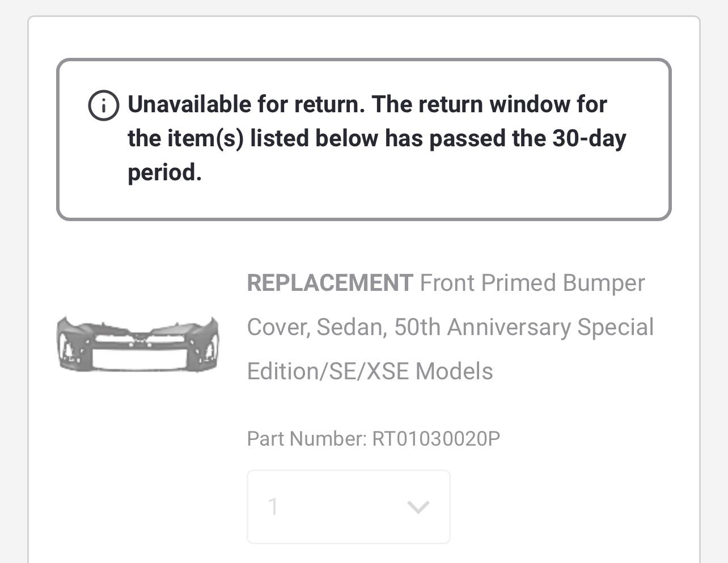This screenshot has width=728, height=563.
Task: Click the REPLACEMENT brand name
Action: pyautogui.click(x=330, y=283)
